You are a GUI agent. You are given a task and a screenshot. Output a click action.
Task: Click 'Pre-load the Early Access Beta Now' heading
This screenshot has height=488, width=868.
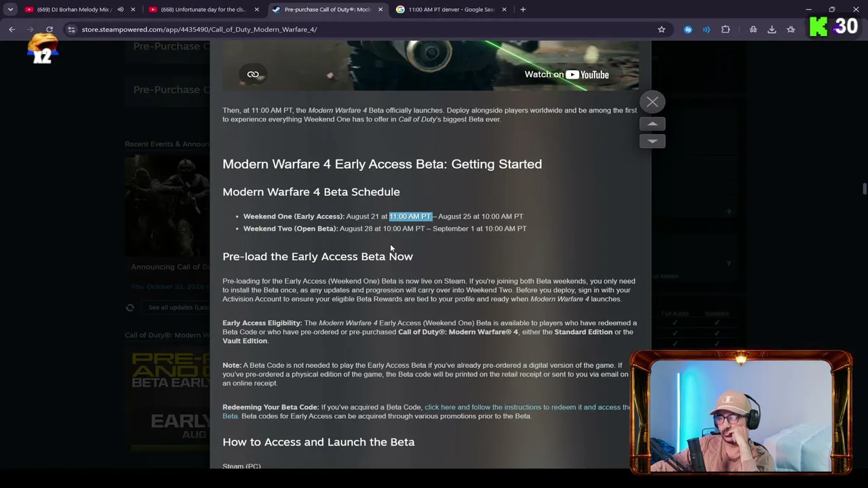click(317, 256)
